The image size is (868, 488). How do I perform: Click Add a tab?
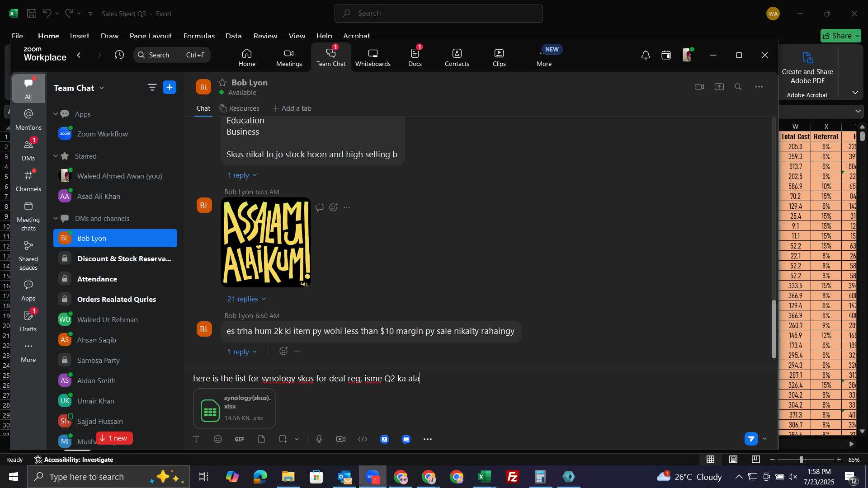pos(292,108)
